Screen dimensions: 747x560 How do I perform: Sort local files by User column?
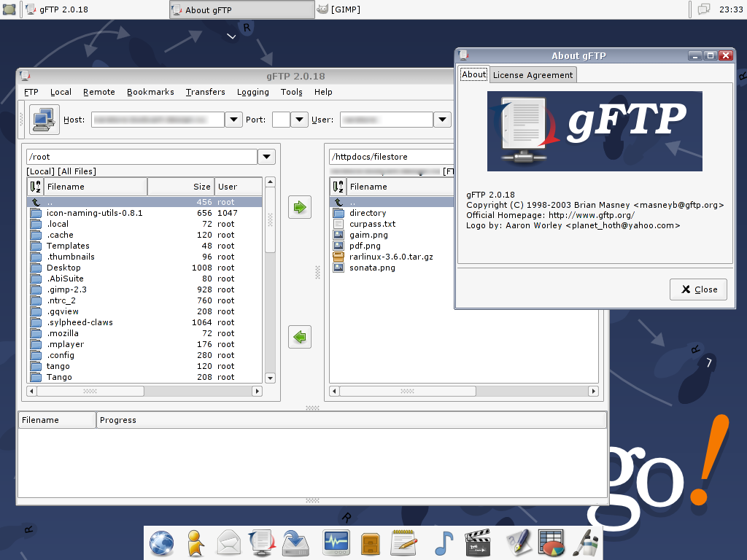coord(239,187)
